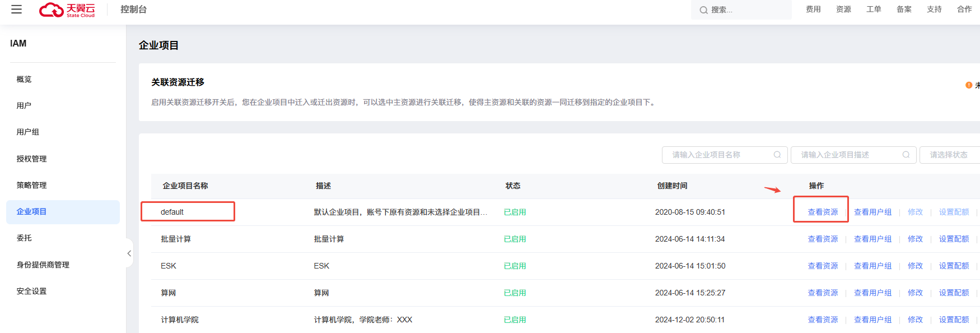The width and height of the screenshot is (980, 333).
Task: Open the 控制台 console link
Action: click(134, 10)
